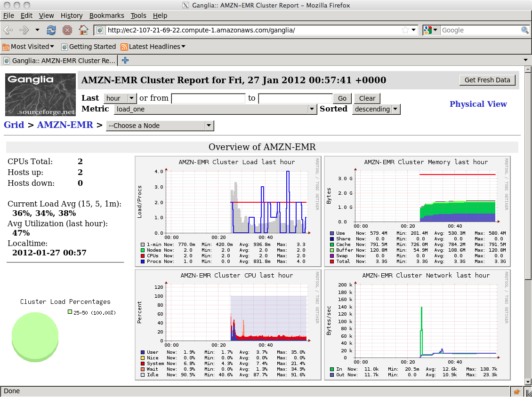Click the Stop loading icon
The image size is (532, 397).
coord(67,30)
